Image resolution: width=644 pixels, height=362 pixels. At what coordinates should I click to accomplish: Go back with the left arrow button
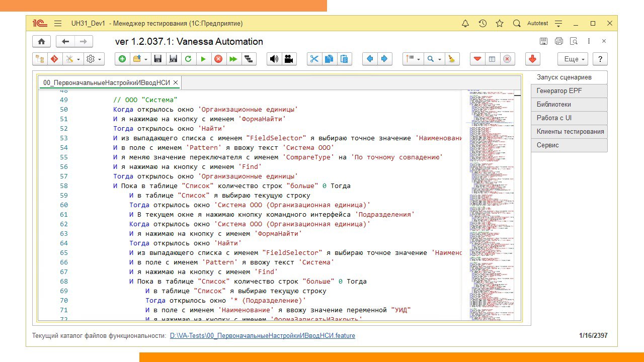(65, 42)
